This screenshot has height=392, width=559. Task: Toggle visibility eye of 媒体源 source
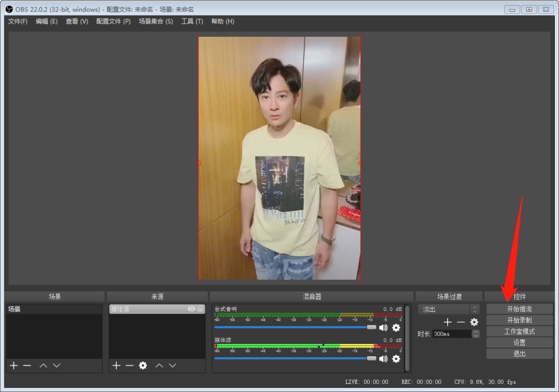[x=192, y=309]
